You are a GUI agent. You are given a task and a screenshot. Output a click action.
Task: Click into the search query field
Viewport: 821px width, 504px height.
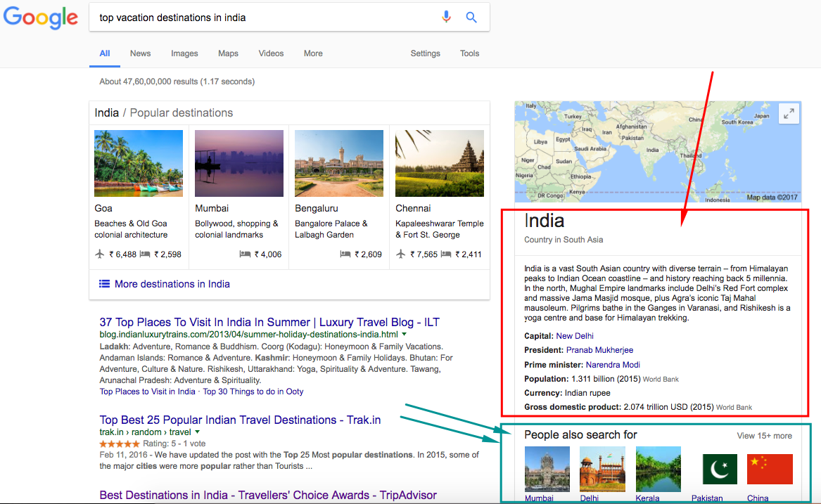point(260,17)
